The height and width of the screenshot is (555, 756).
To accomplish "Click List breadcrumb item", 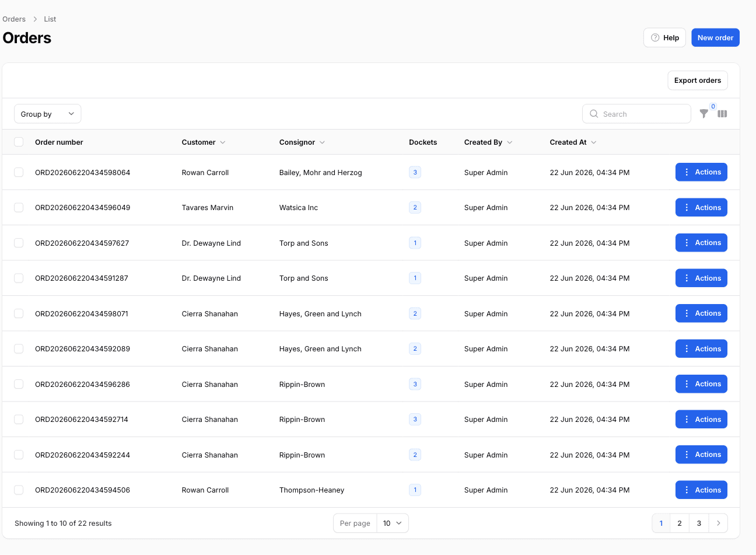I will point(50,19).
